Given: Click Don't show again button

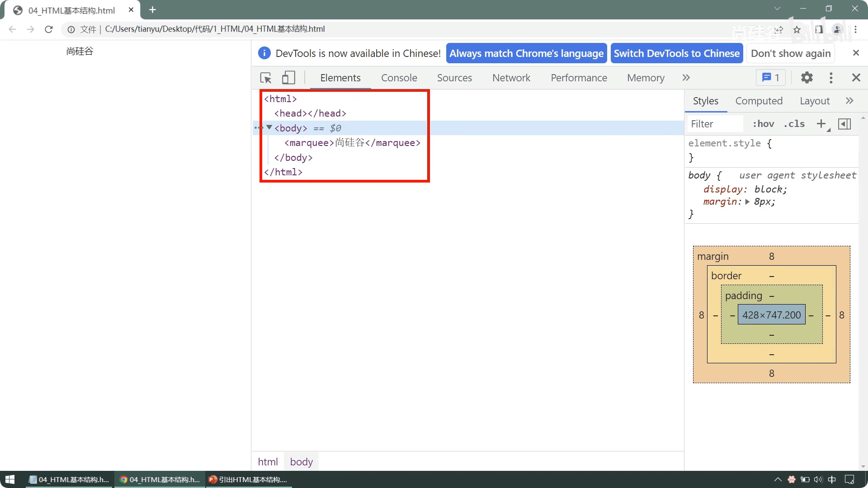Looking at the screenshot, I should click(791, 53).
